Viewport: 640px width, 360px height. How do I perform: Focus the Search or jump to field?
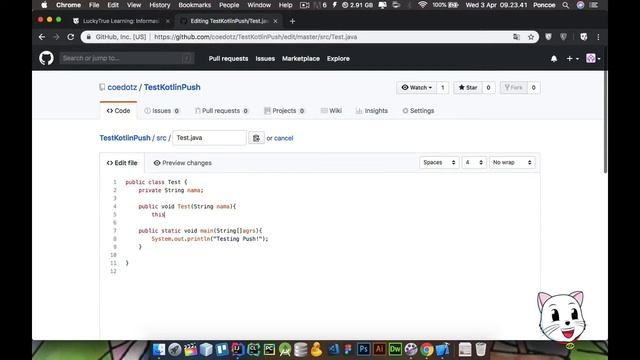pos(127,58)
